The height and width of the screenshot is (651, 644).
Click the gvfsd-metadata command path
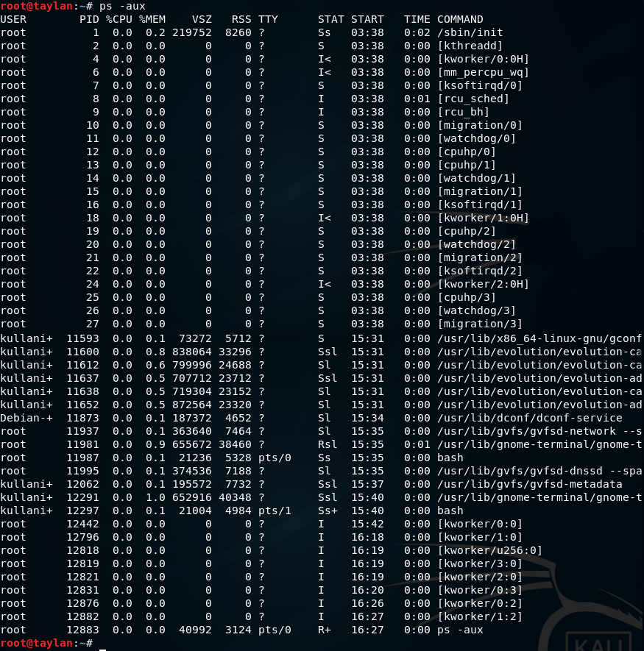pyautogui.click(x=530, y=485)
